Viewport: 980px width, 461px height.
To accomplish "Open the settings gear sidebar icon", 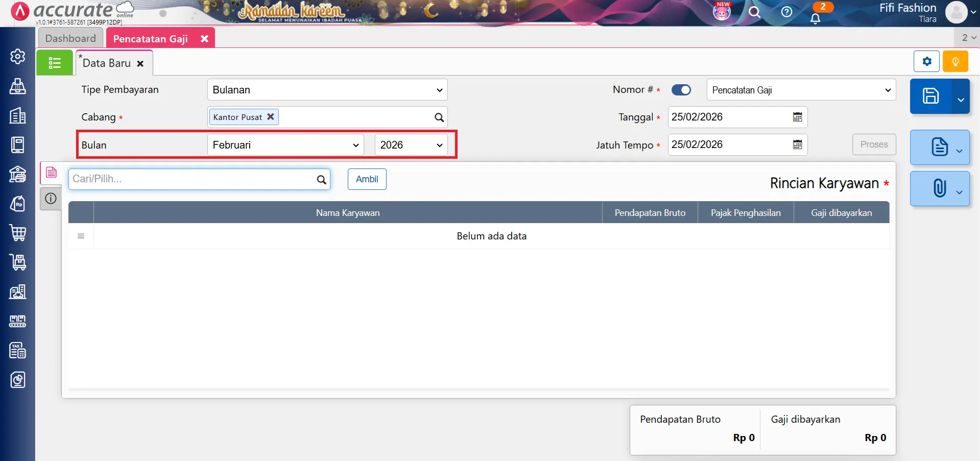I will (x=18, y=56).
